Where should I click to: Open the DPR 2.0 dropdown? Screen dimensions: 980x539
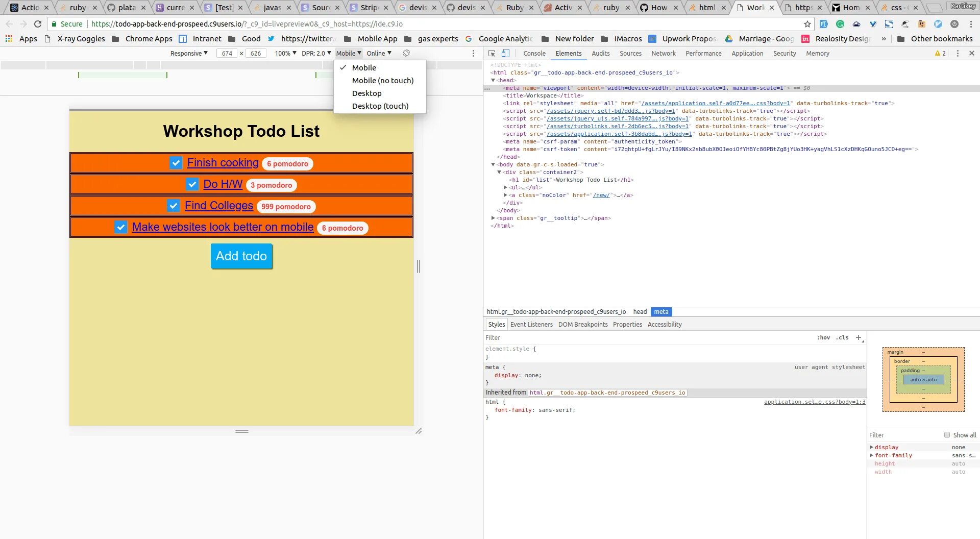tap(316, 53)
